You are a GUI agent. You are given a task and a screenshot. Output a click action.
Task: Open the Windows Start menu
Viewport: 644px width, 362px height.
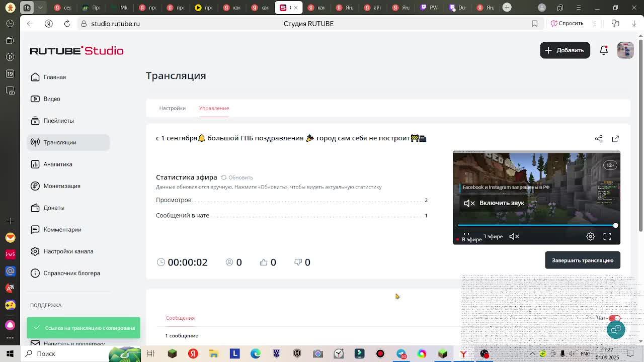(x=10, y=353)
